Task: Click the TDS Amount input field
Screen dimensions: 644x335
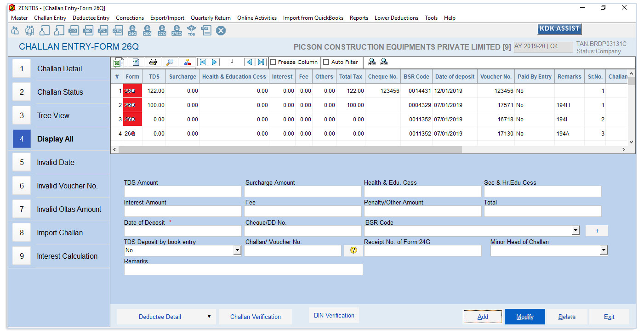Action: coord(182,191)
